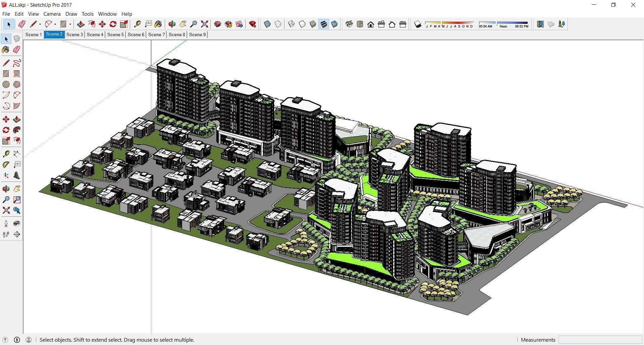Click the Measurements input box
644x345 pixels.
pyautogui.click(x=600, y=340)
